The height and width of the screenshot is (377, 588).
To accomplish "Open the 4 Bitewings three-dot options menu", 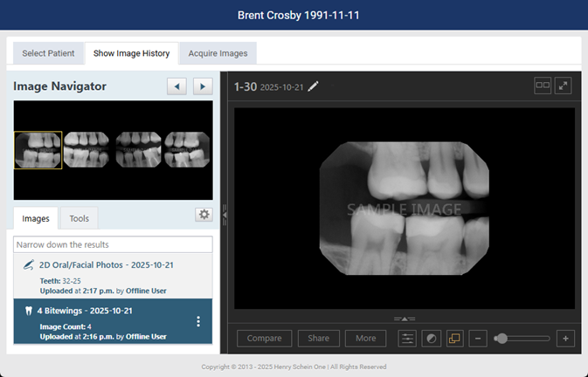I will tap(198, 321).
